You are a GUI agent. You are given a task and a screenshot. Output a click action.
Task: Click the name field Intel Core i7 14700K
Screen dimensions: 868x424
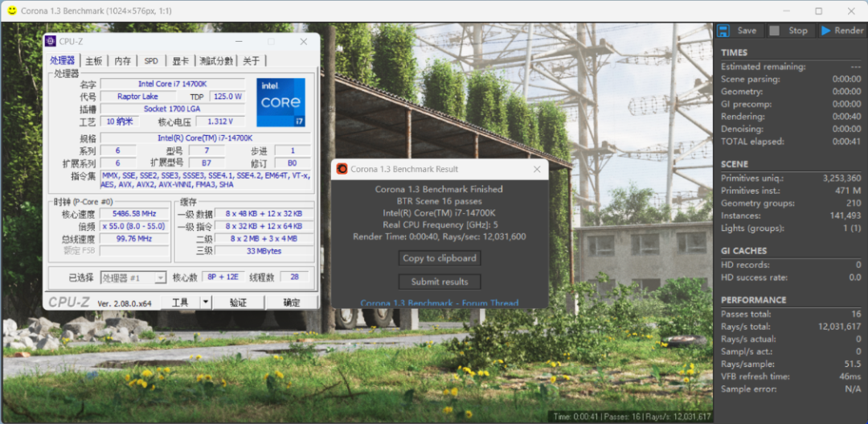173,84
